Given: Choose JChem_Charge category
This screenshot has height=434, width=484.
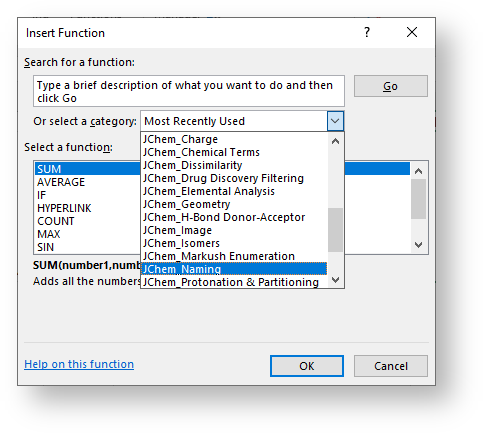Looking at the screenshot, I should point(234,139).
